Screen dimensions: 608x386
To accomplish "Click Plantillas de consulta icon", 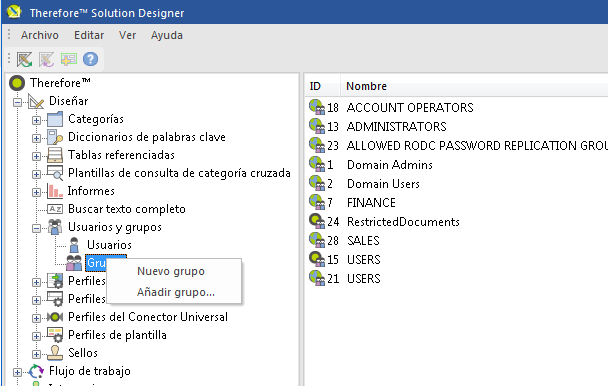I will click(55, 173).
